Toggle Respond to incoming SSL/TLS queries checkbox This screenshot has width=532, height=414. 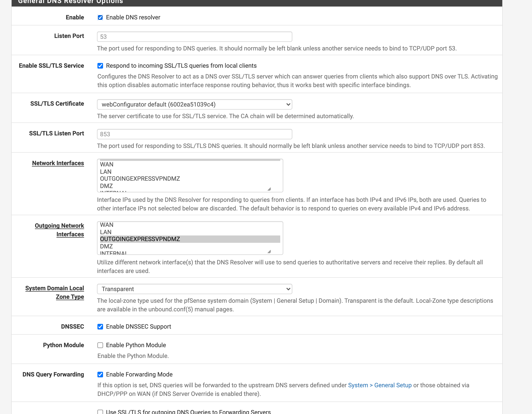point(100,66)
